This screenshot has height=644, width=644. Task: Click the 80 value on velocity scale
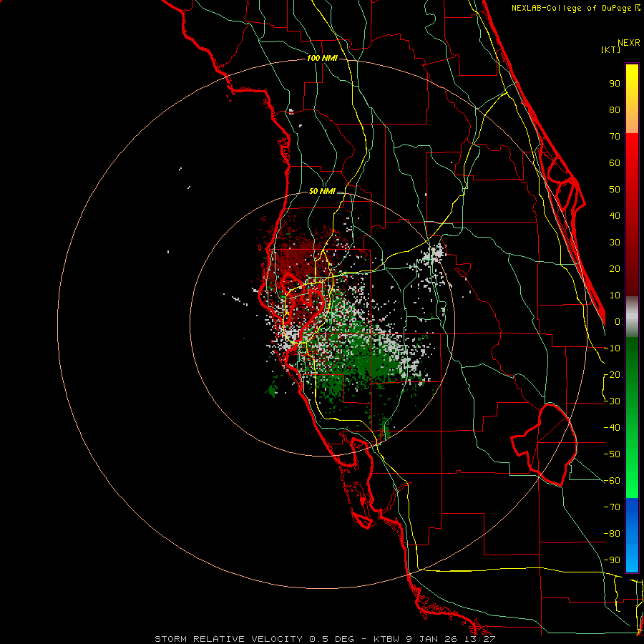point(615,110)
